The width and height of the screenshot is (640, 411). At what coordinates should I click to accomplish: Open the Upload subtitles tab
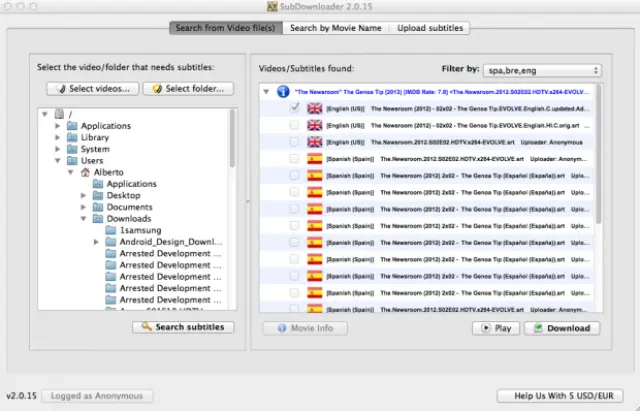[x=430, y=28]
